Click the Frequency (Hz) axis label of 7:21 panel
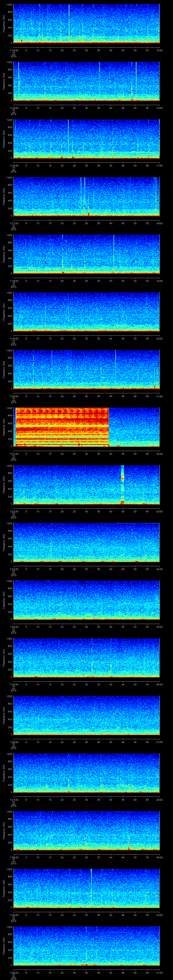The width and height of the screenshot is (173, 980). pyautogui.click(x=4, y=427)
